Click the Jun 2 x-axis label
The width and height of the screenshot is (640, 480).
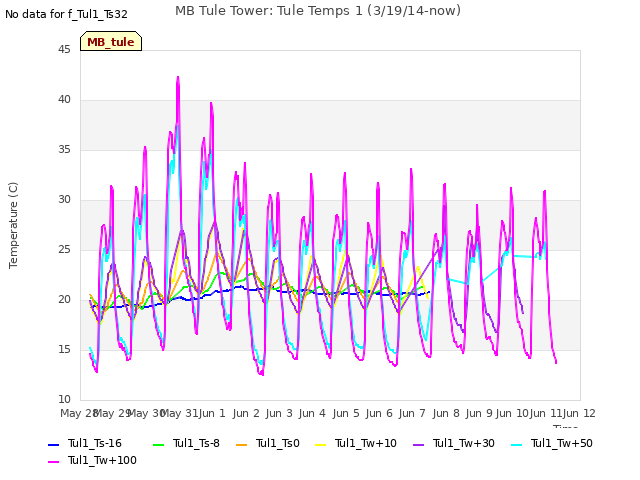[x=246, y=414]
